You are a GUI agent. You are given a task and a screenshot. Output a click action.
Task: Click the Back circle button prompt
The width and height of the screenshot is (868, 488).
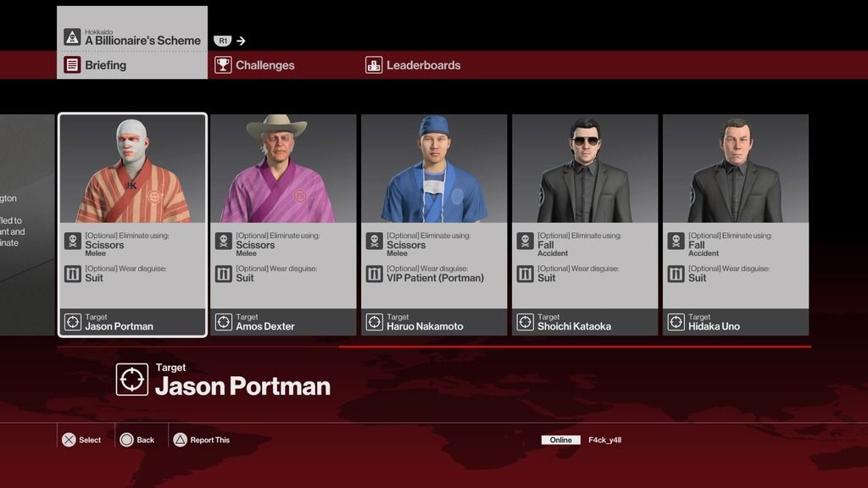[x=137, y=440]
